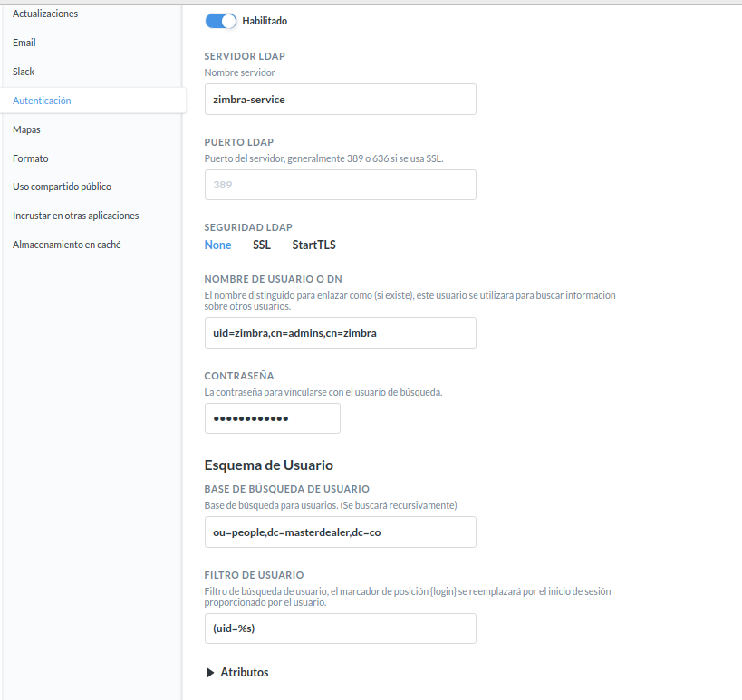Click the user DN input containing uid=zimbra

point(340,332)
